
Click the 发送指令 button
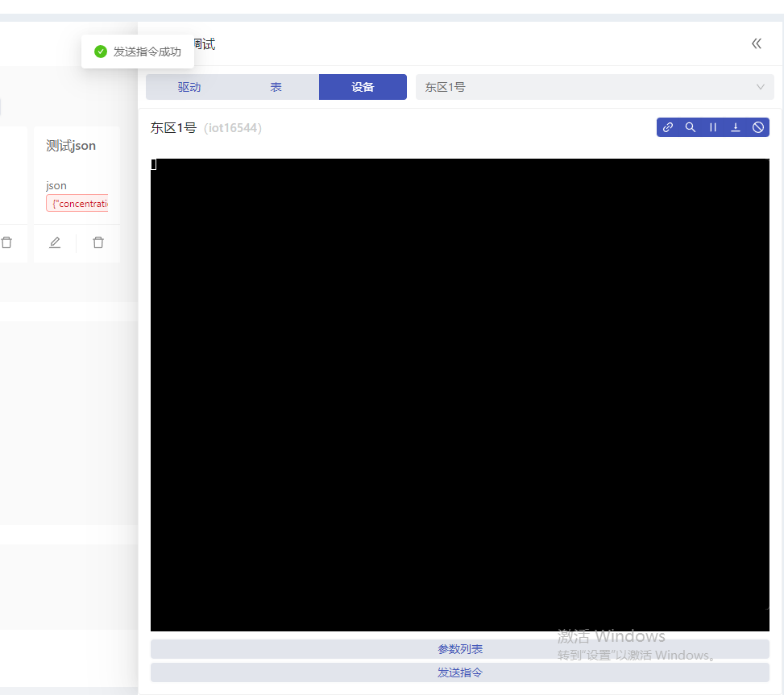(x=460, y=672)
